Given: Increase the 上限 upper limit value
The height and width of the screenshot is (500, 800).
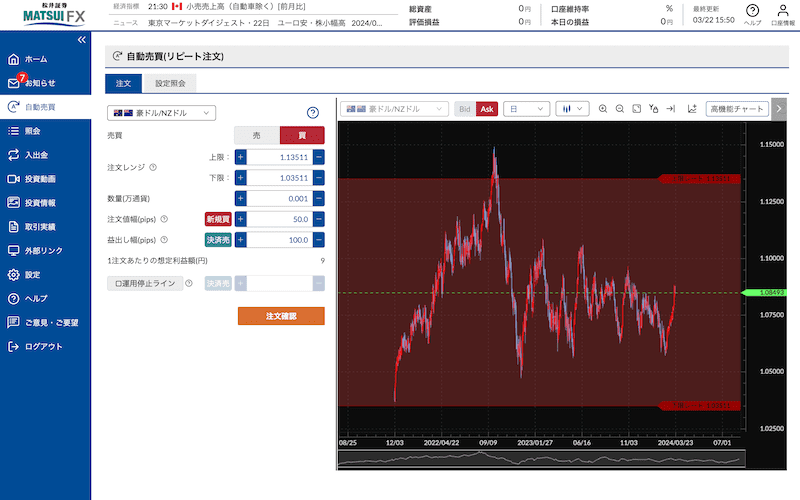Looking at the screenshot, I should pyautogui.click(x=241, y=157).
